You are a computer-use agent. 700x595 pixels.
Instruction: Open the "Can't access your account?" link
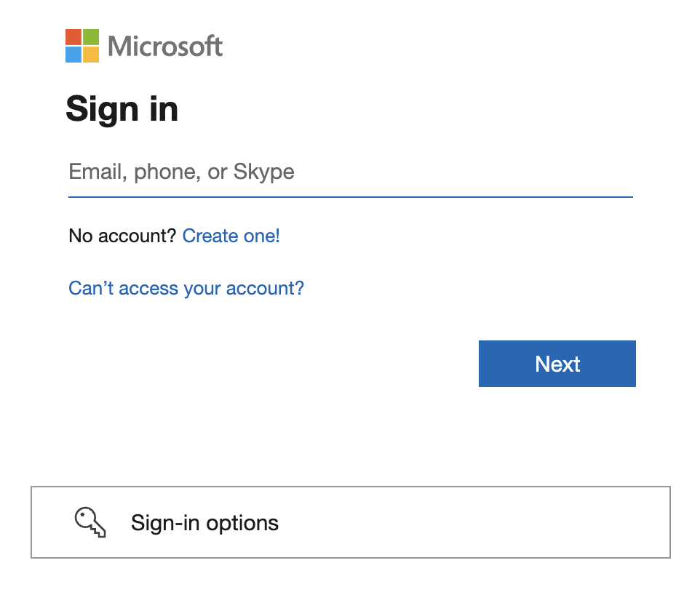click(186, 288)
